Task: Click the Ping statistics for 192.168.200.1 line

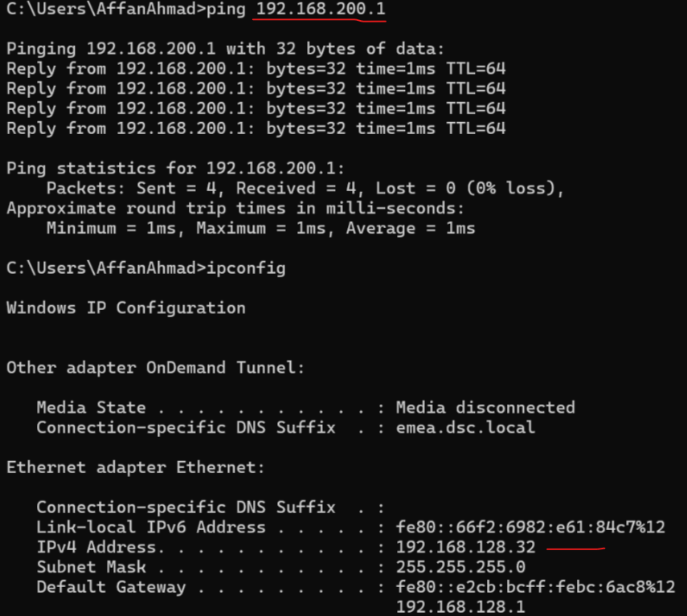Action: 176,168
